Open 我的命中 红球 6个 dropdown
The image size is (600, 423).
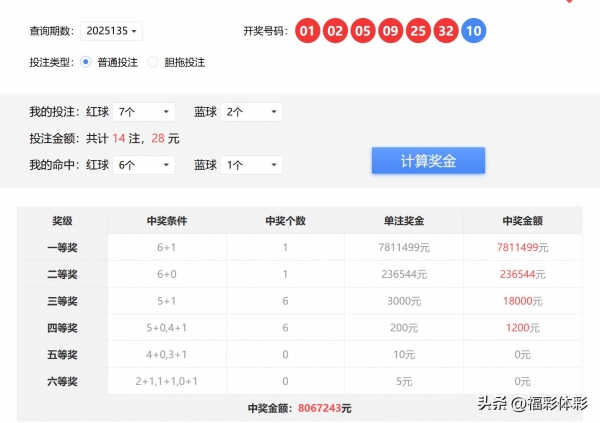tap(144, 164)
